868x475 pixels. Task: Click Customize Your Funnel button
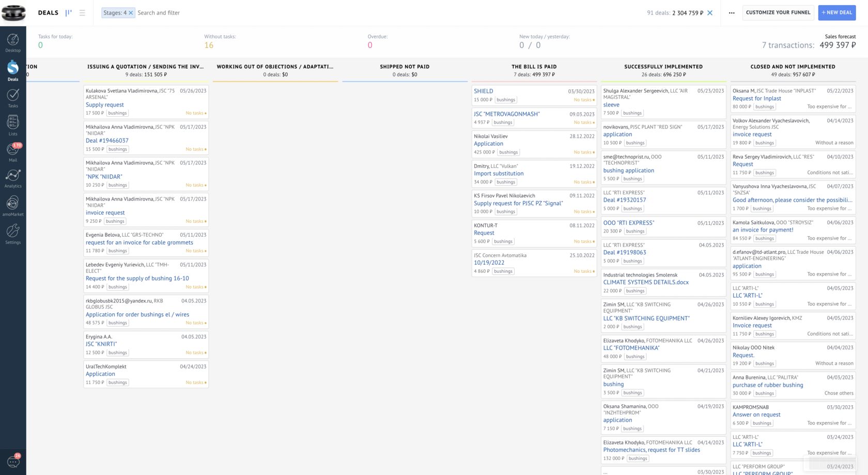778,12
